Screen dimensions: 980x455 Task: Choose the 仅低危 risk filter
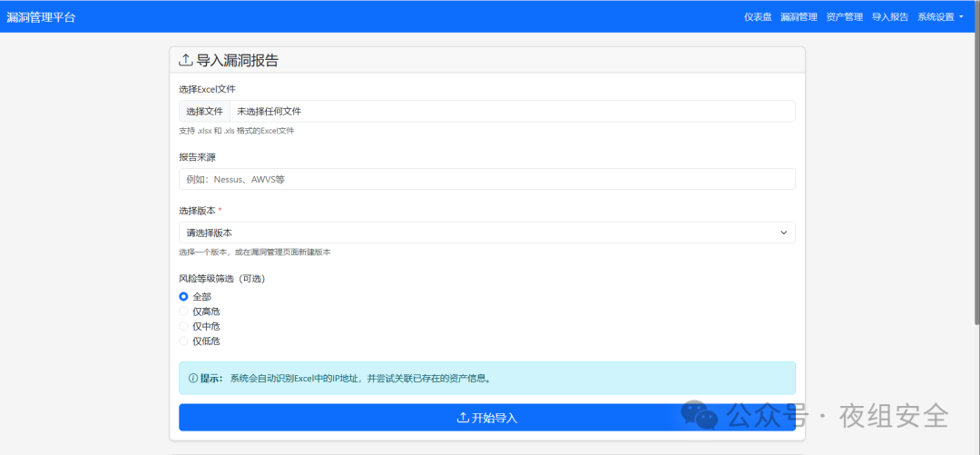point(183,341)
